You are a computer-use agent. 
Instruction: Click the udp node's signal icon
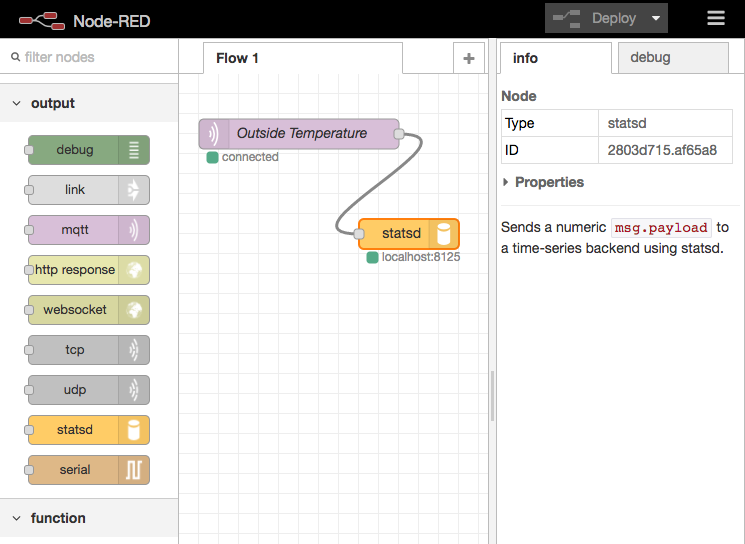134,390
